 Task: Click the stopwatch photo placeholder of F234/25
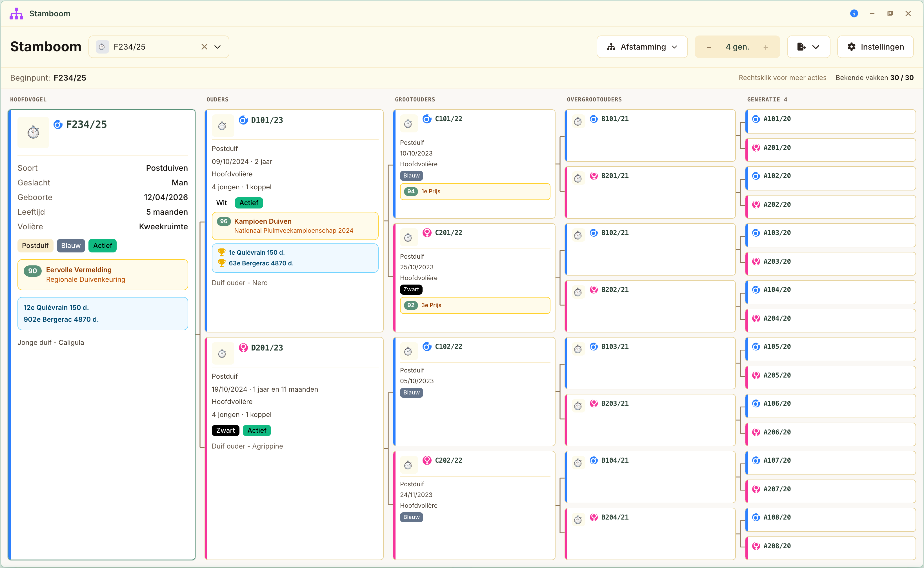[x=33, y=132]
